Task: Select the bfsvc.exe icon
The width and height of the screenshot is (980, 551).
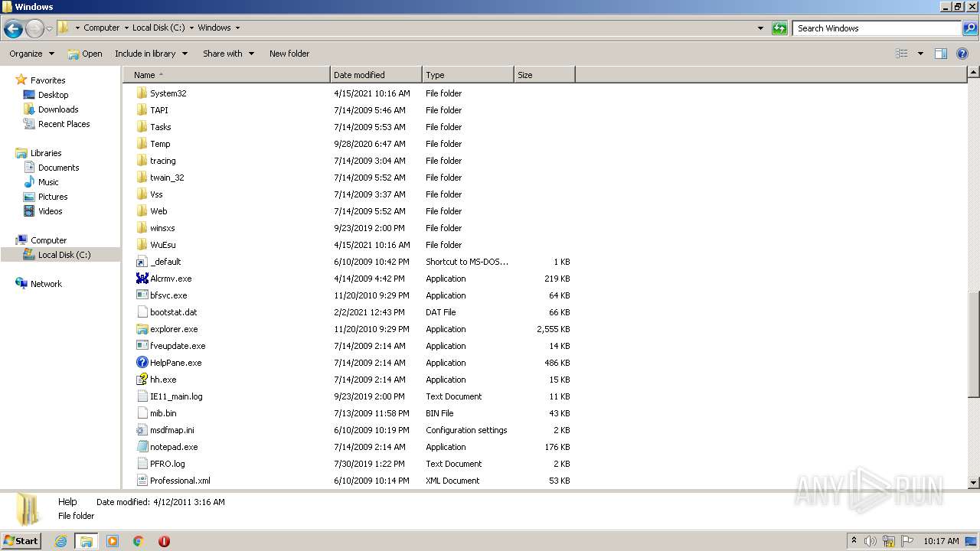Action: 142,295
